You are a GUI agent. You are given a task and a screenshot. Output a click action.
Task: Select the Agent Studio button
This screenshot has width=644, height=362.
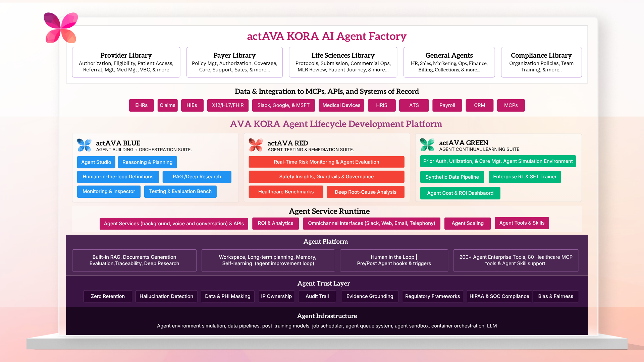pyautogui.click(x=96, y=162)
